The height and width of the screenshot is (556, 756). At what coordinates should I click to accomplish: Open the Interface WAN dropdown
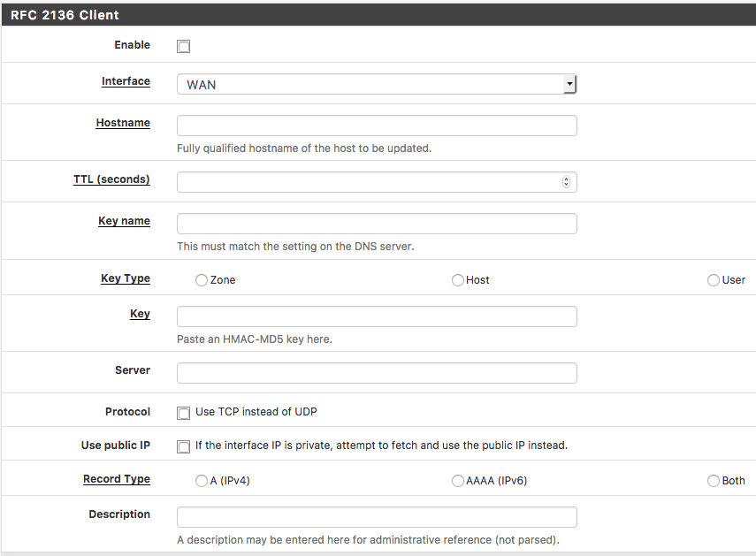click(377, 84)
